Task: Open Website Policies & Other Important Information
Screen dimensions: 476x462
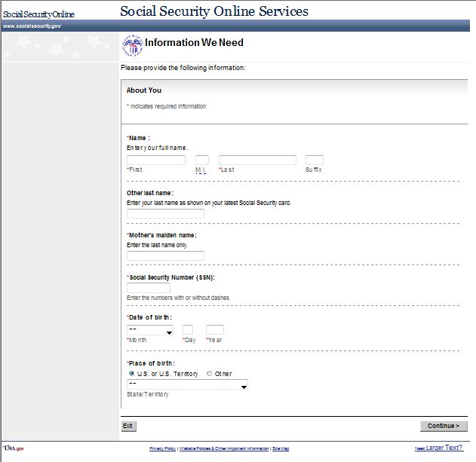Action: [223, 448]
